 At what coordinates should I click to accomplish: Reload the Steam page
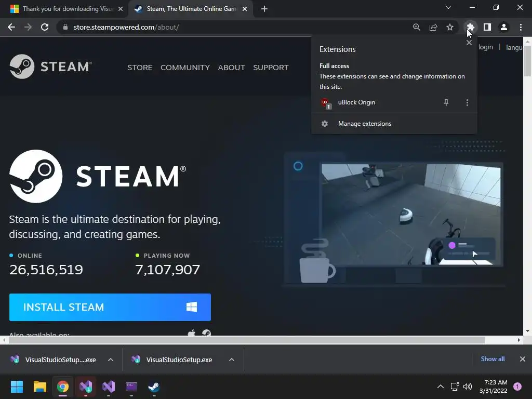point(45,27)
